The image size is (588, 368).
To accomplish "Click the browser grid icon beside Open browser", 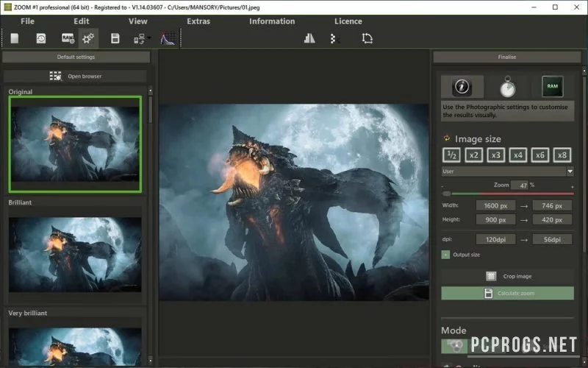I will click(x=56, y=77).
